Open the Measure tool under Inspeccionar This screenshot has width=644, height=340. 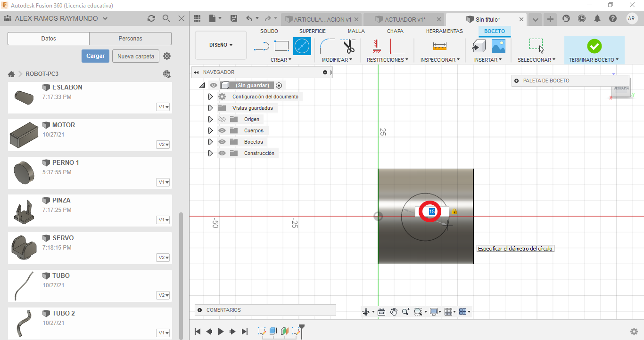[439, 46]
